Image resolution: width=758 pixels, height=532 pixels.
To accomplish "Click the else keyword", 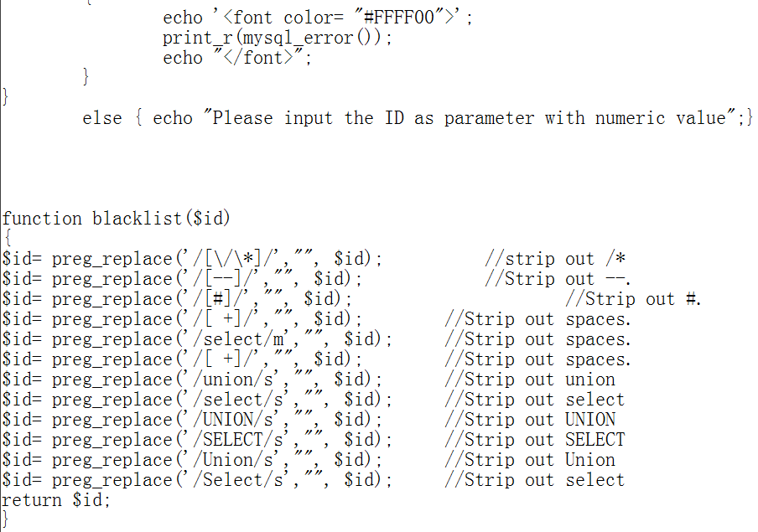I will click(x=102, y=118).
